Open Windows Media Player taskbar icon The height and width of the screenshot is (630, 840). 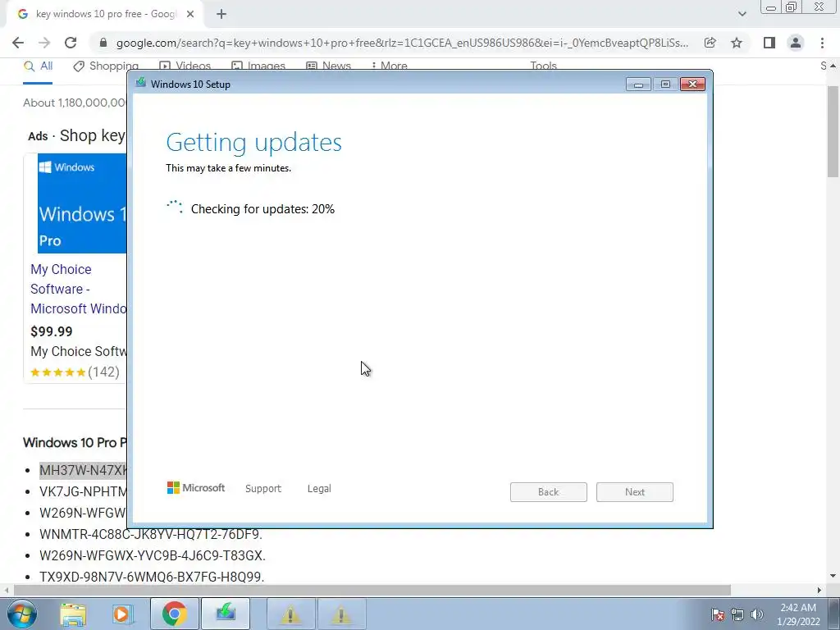[122, 614]
